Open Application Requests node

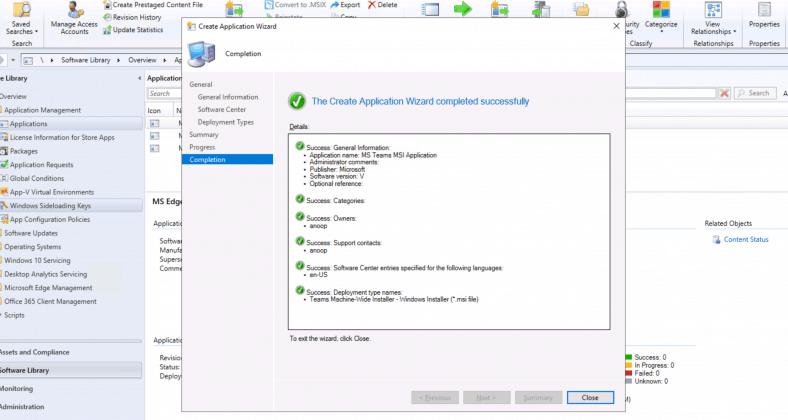click(41, 165)
